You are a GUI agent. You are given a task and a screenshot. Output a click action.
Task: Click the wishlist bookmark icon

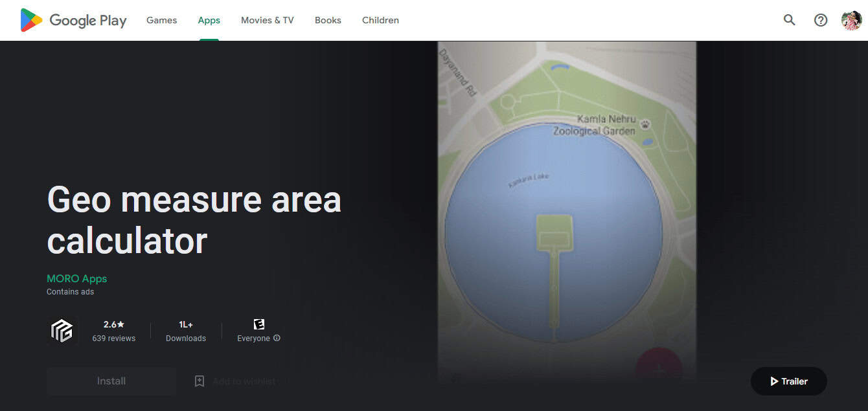point(200,381)
